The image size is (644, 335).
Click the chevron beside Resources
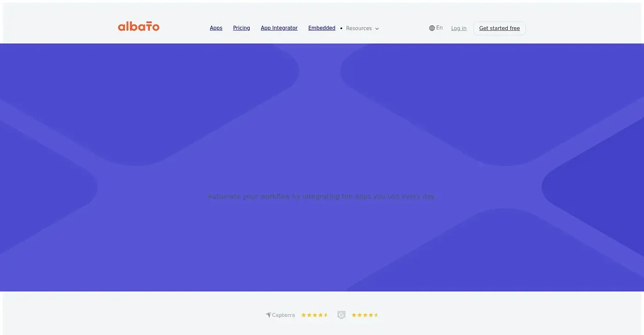click(377, 29)
